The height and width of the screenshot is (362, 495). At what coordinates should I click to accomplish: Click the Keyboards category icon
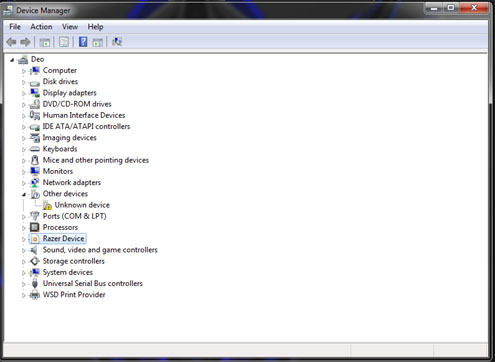click(35, 149)
